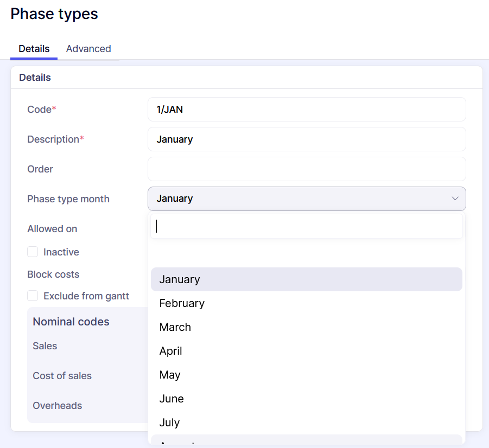Screen dimensions: 489x448
Task: Click the empty Order input field
Action: (306, 169)
